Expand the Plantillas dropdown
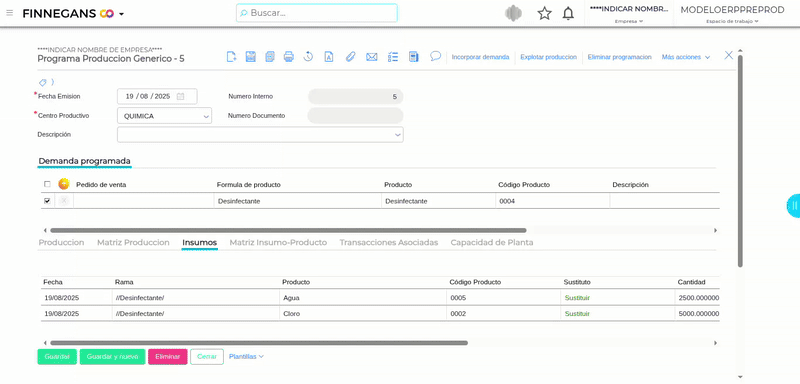Screen dimensions: 800x384 pyautogui.click(x=246, y=356)
